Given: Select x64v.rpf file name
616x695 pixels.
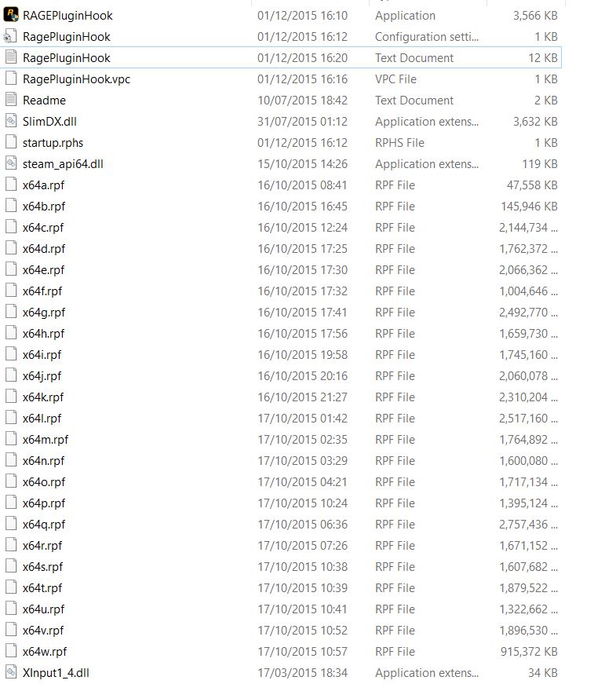Looking at the screenshot, I should [43, 631].
